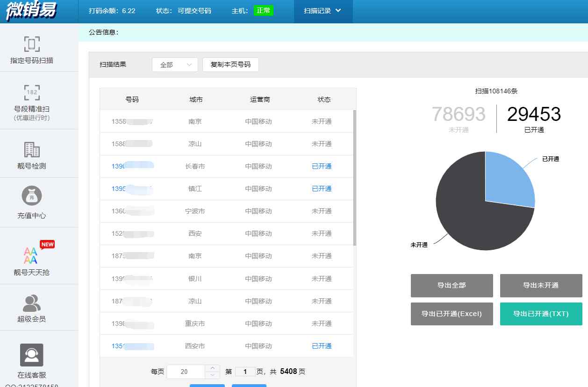This screenshot has height=387, width=588.
Task: Click the 复制本页号码 button
Action: (x=230, y=65)
